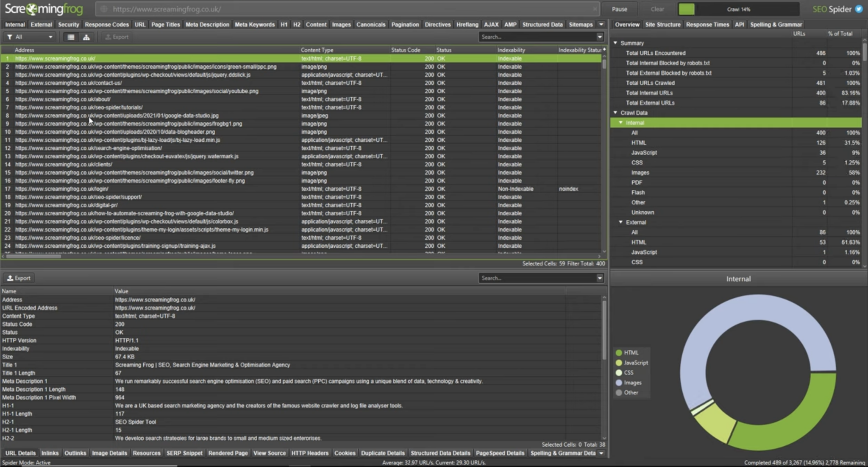Collapse the Internal tree node
This screenshot has width=868, height=467.
(621, 123)
